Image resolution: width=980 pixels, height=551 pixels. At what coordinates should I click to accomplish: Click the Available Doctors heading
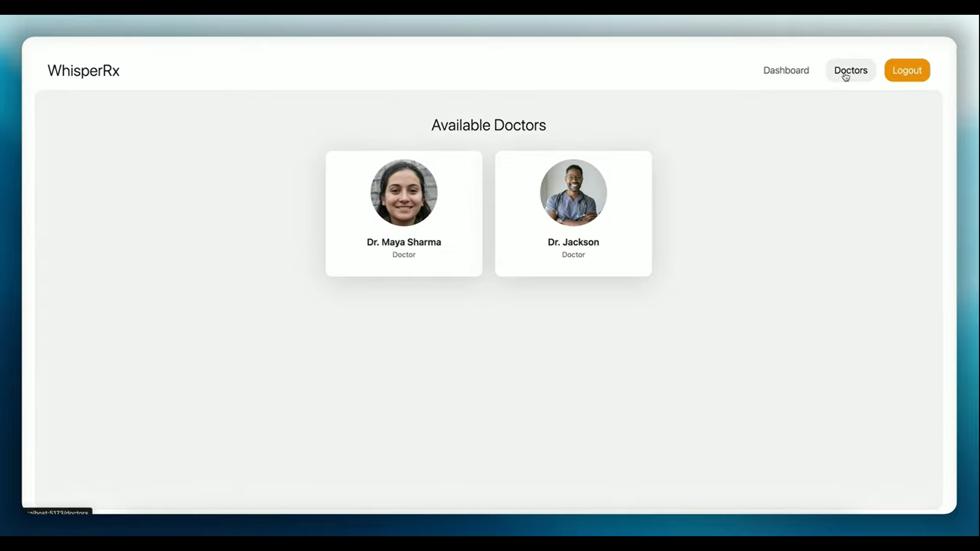[488, 125]
